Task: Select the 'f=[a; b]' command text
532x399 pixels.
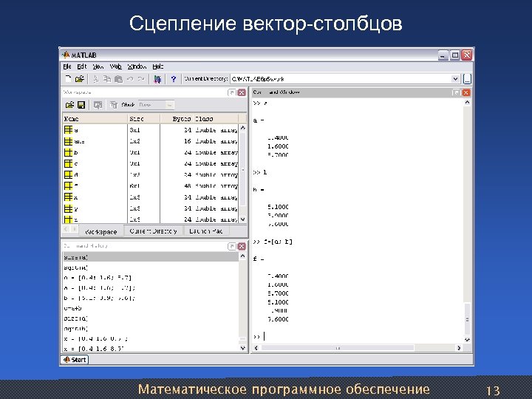Action: point(278,242)
